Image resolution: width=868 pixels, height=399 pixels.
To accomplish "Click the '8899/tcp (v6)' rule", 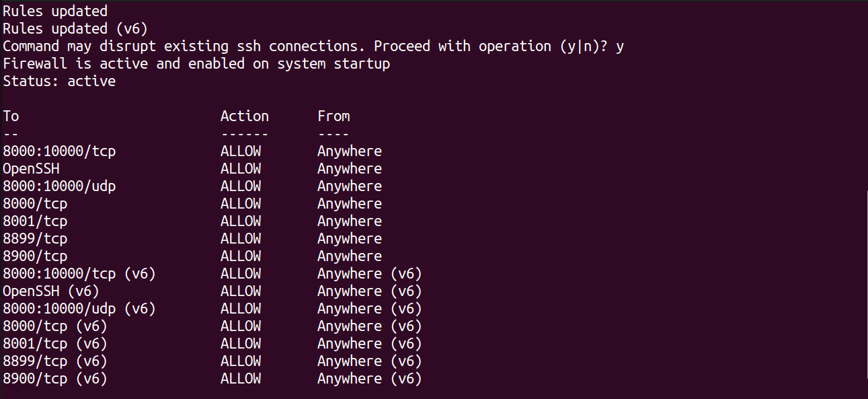I will tap(55, 361).
